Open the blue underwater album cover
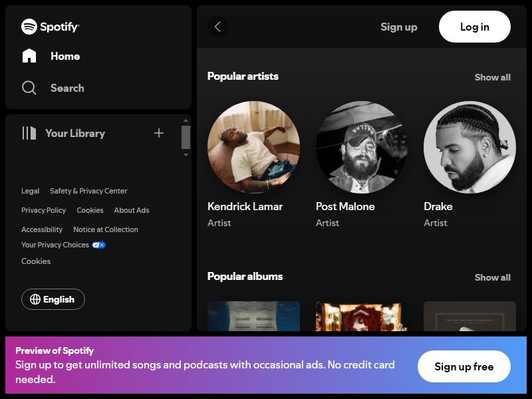The image size is (532, 399). 254,316
